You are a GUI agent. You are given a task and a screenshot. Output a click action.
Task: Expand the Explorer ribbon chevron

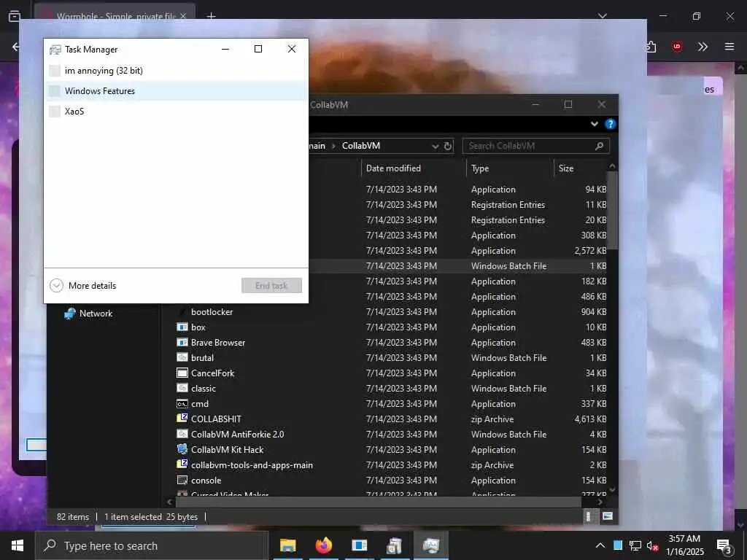pos(594,124)
